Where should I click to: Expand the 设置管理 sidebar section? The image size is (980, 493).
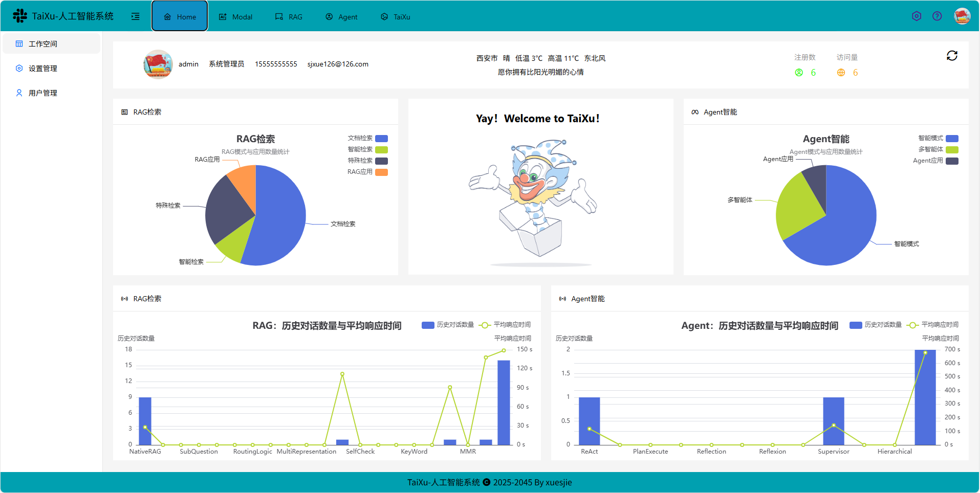[x=44, y=68]
